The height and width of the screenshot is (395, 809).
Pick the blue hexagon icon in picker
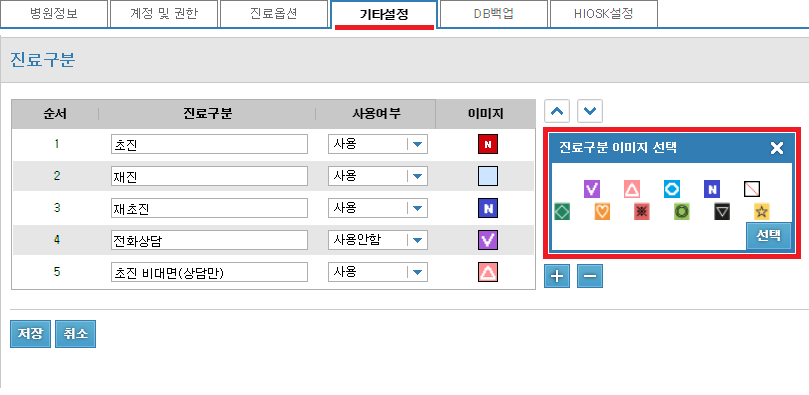click(x=672, y=189)
